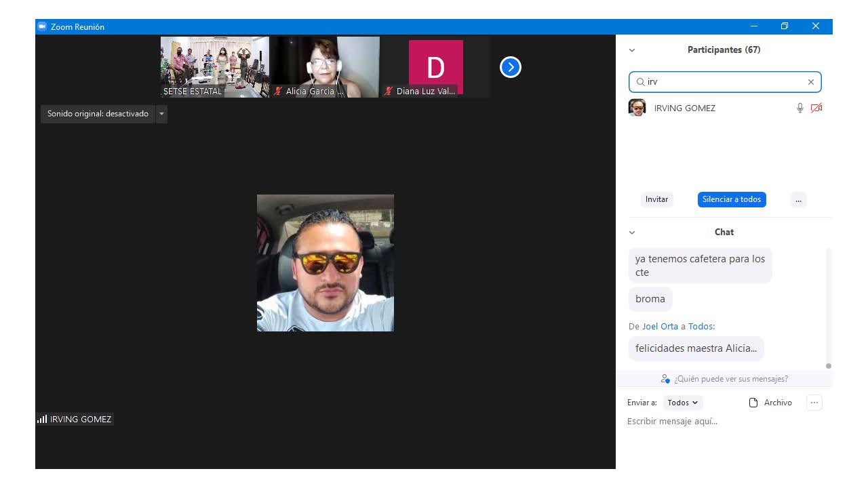Click chat message 'ya tenemos cafetera para los cte'

coord(700,266)
